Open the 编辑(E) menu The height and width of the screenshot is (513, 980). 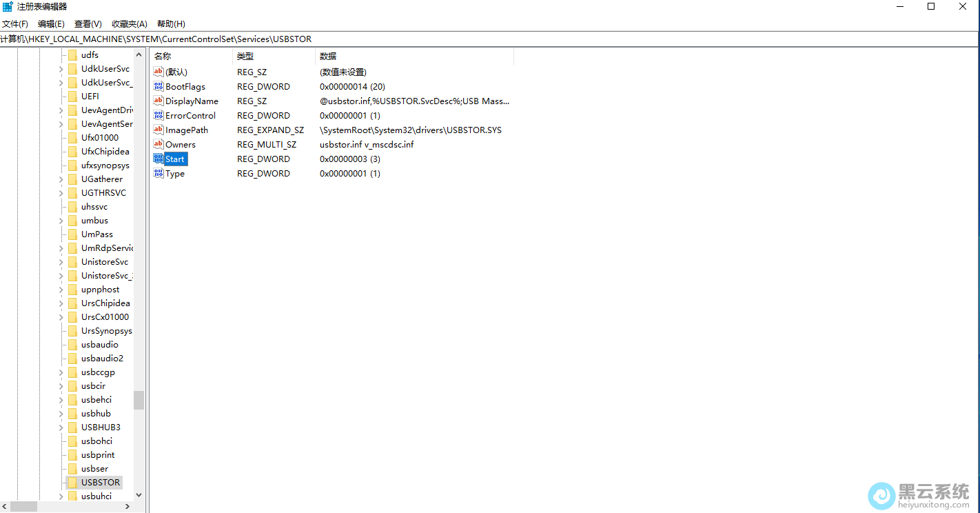pos(51,24)
